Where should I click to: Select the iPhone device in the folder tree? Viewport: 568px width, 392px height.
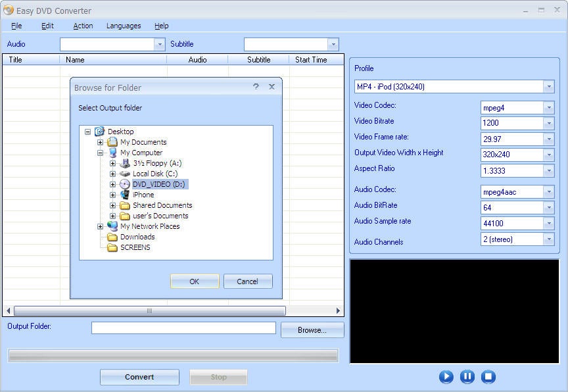click(143, 195)
